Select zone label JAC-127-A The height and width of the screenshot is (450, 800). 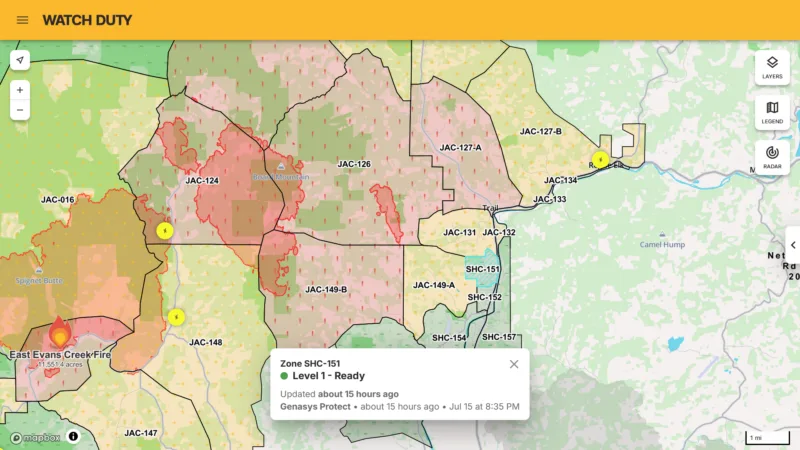pyautogui.click(x=460, y=147)
